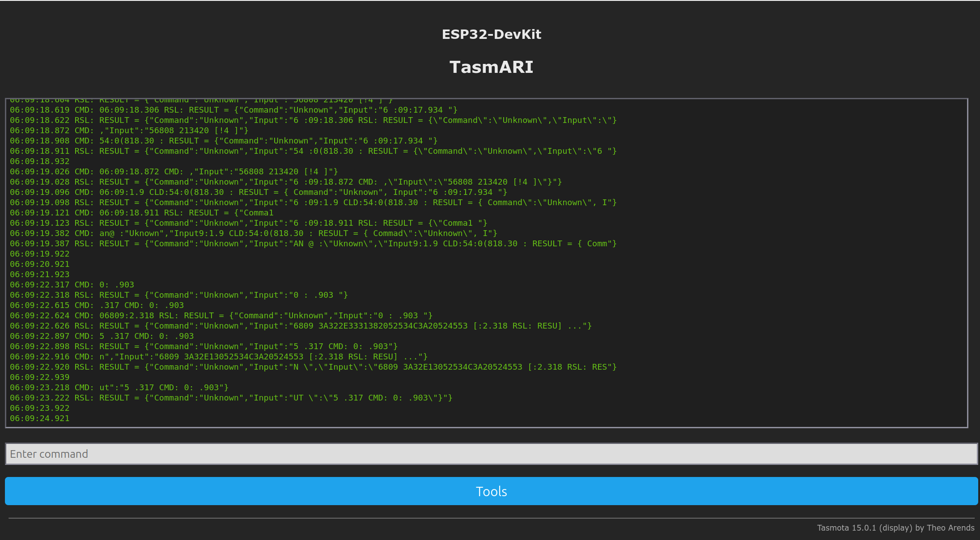Click the log line at 06:09:24.921
The width and height of the screenshot is (980, 540).
point(40,418)
